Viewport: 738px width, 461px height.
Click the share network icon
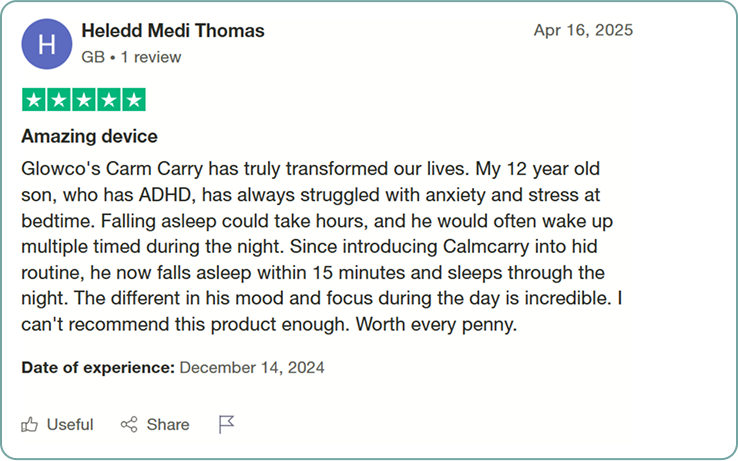point(129,425)
